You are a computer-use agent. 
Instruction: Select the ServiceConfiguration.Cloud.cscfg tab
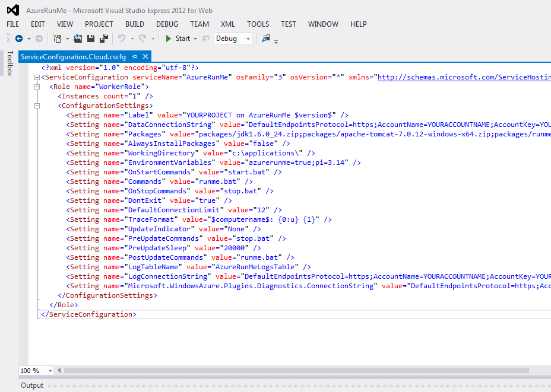(x=73, y=57)
